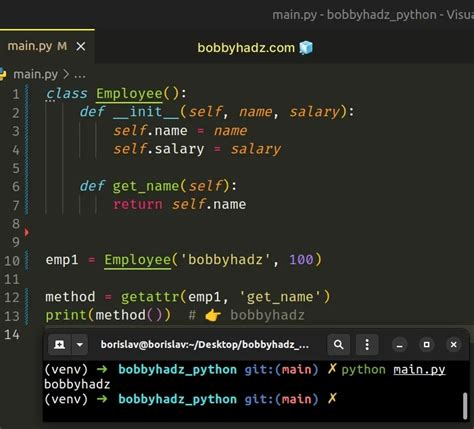Click bobbyhadz_python in first terminal prompt
The height and width of the screenshot is (429, 474).
pyautogui.click(x=178, y=370)
